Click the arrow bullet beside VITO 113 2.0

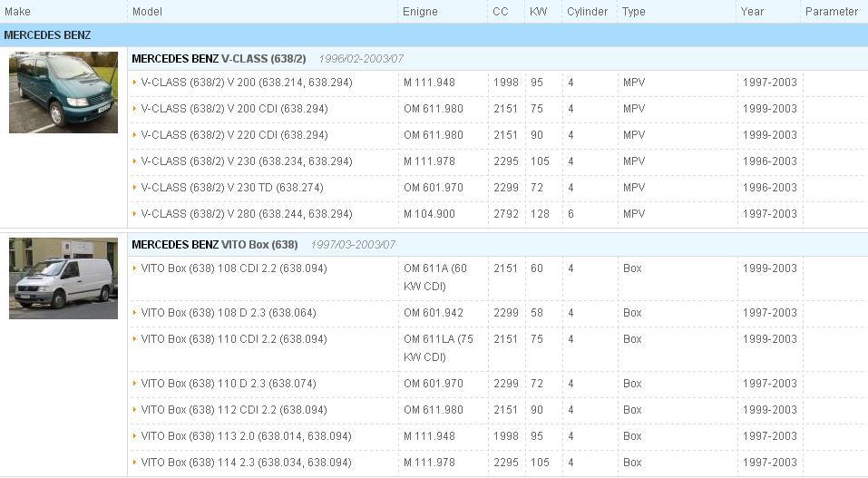pyautogui.click(x=134, y=436)
